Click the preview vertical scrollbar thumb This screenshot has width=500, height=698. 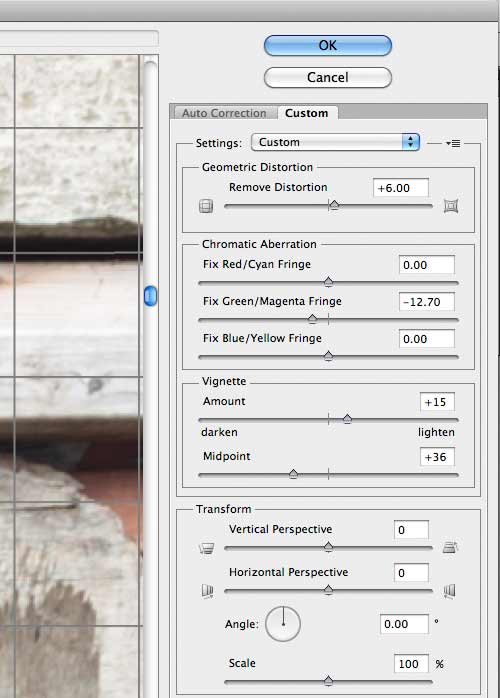click(x=150, y=296)
